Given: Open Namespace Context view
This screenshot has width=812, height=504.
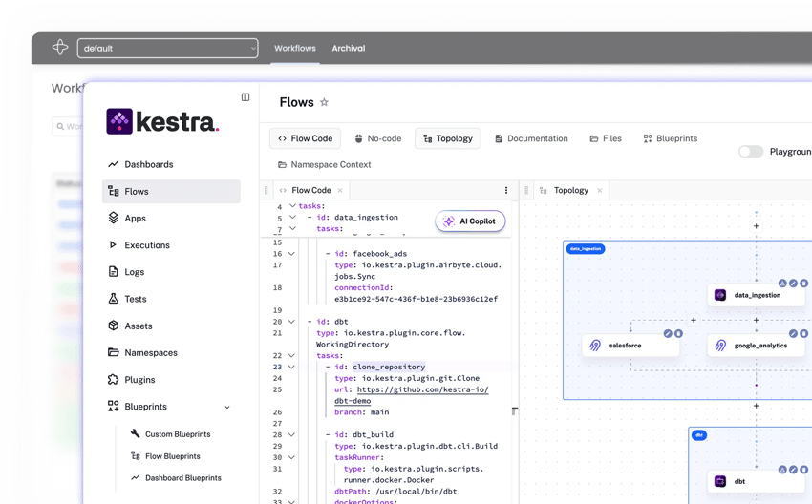Looking at the screenshot, I should (324, 165).
